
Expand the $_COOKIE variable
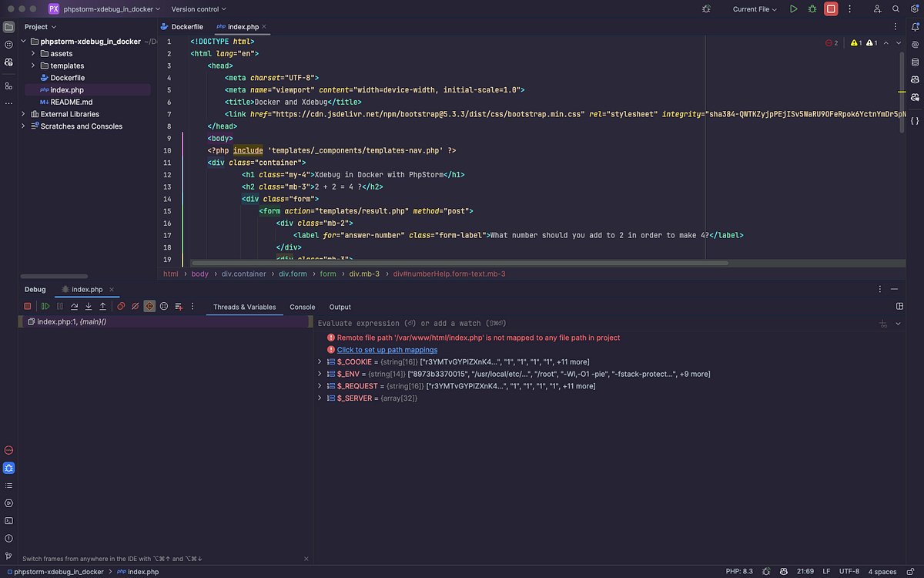click(320, 361)
